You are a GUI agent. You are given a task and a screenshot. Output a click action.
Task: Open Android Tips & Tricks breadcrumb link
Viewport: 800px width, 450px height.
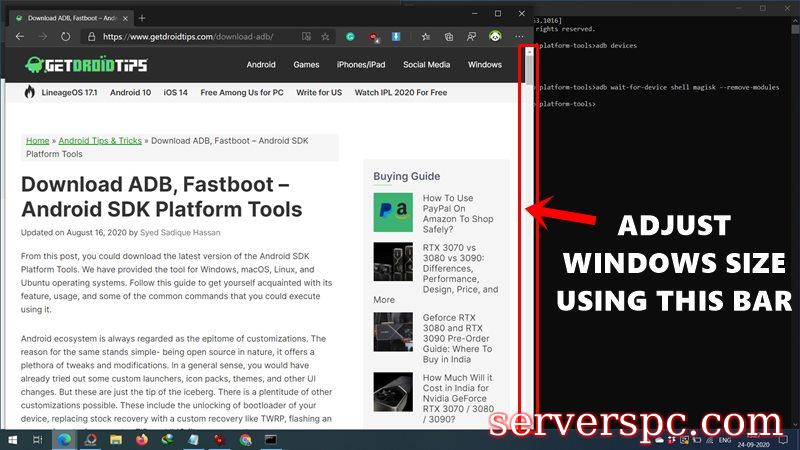click(x=100, y=141)
